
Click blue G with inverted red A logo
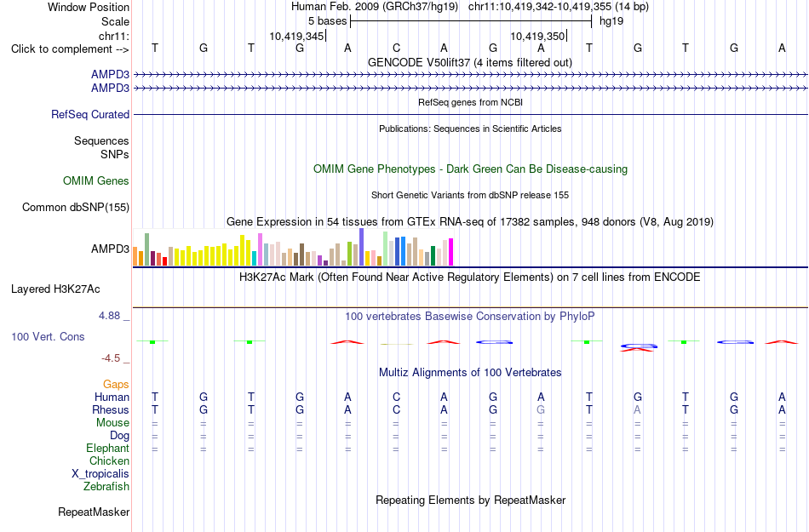coord(638,347)
